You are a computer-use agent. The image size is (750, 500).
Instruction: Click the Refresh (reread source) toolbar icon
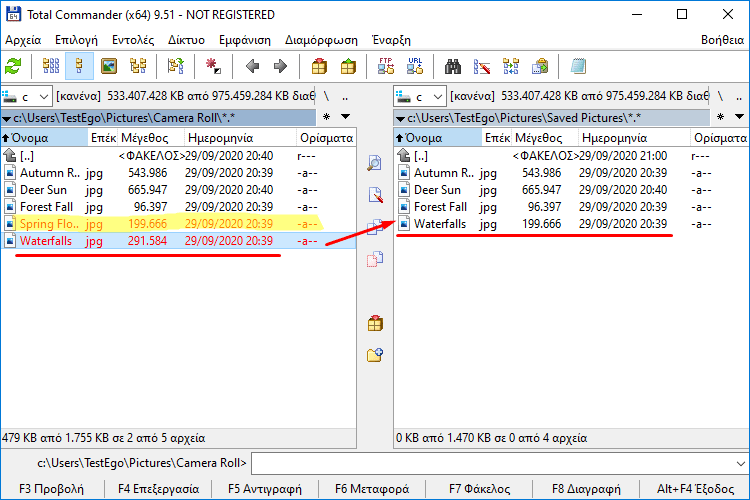pyautogui.click(x=13, y=66)
